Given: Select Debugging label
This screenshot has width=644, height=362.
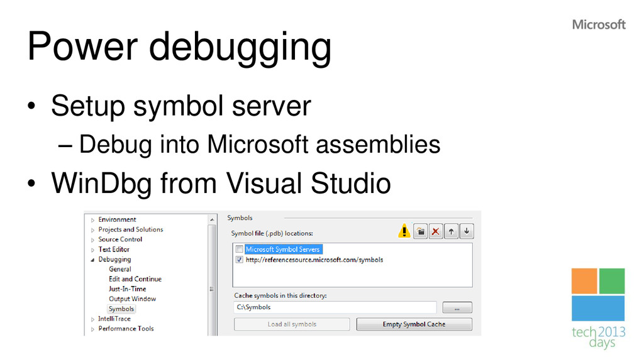Looking at the screenshot, I should 114,260.
